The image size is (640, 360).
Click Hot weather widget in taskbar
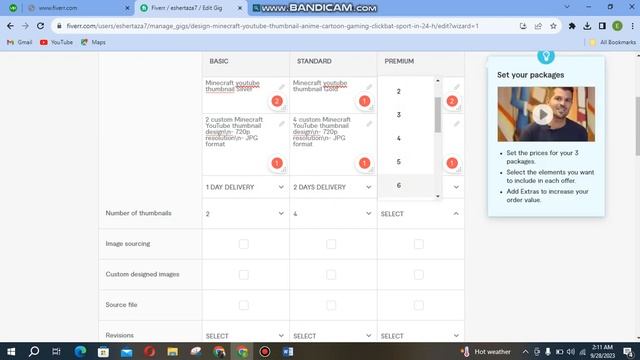point(486,351)
